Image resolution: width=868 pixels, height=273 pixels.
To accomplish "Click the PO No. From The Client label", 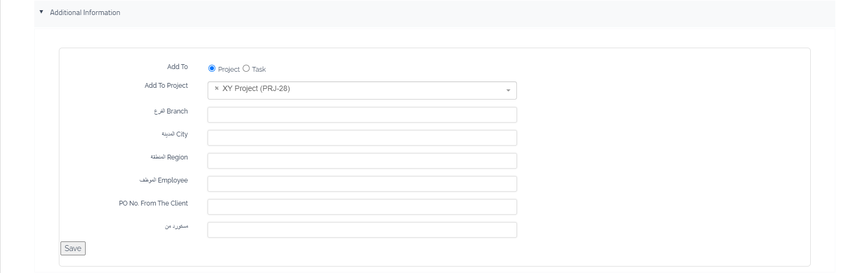I will (153, 203).
